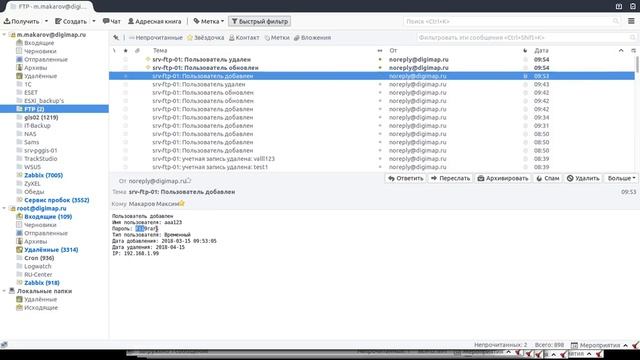Open the Zabbix (918) folder

(42, 283)
